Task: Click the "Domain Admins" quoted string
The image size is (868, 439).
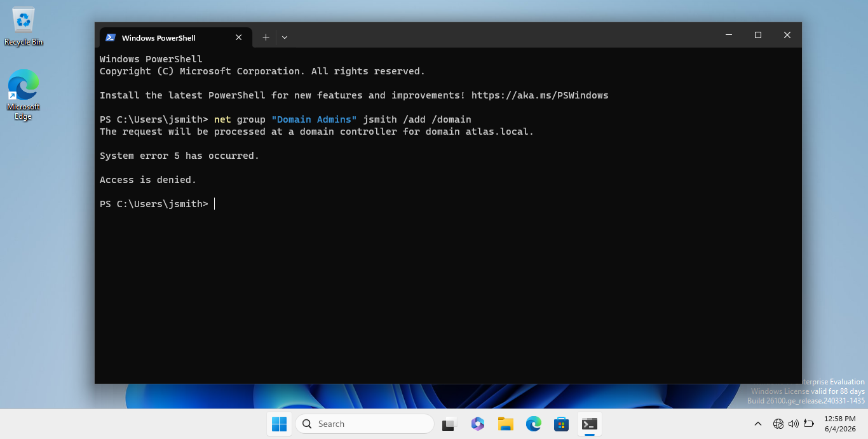Action: point(314,119)
